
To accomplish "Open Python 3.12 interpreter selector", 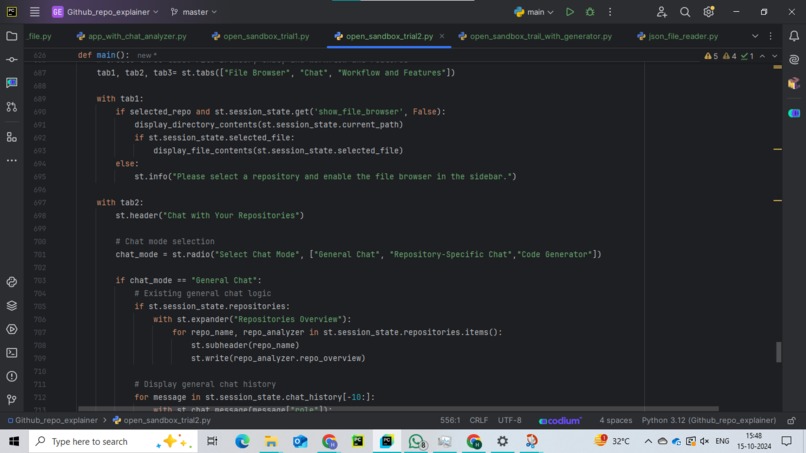I will pos(708,421).
